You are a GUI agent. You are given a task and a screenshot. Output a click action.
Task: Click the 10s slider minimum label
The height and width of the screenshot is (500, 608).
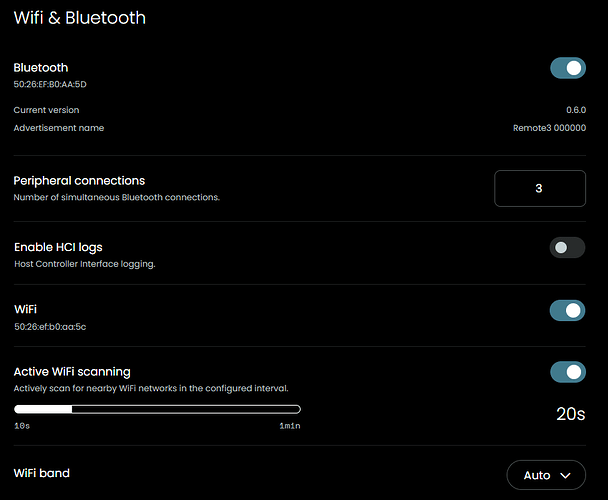22,426
